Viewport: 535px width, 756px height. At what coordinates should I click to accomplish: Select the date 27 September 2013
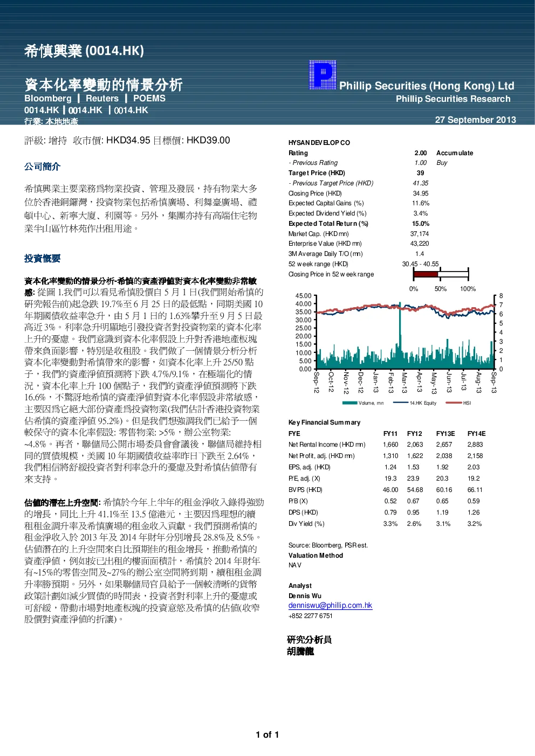[x=476, y=120]
